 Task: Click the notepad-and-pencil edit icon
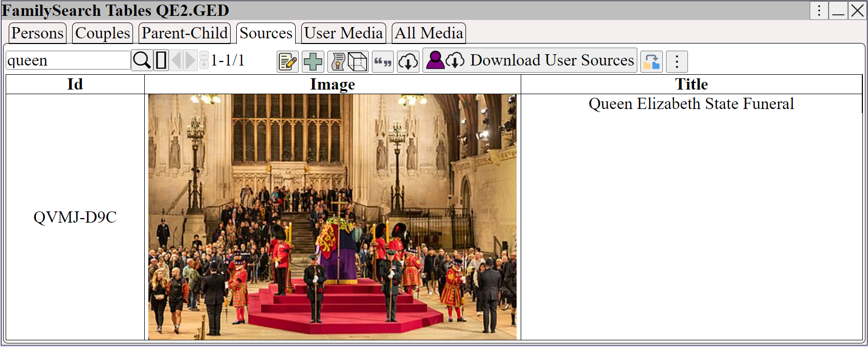[x=288, y=61]
